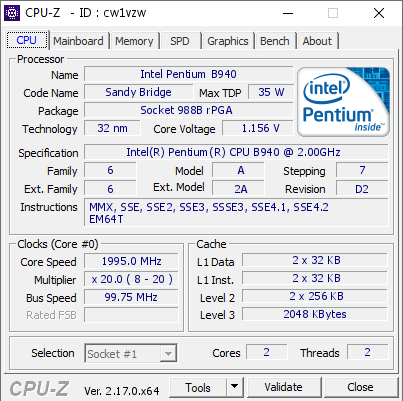This screenshot has height=401, width=403.
Task: Go to the Graphics tab
Action: click(x=228, y=41)
